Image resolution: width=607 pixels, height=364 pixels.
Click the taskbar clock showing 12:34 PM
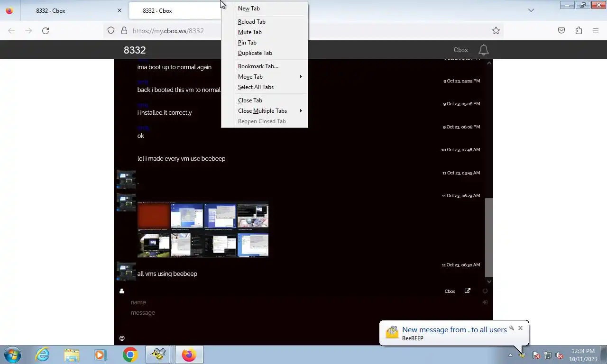(583, 355)
